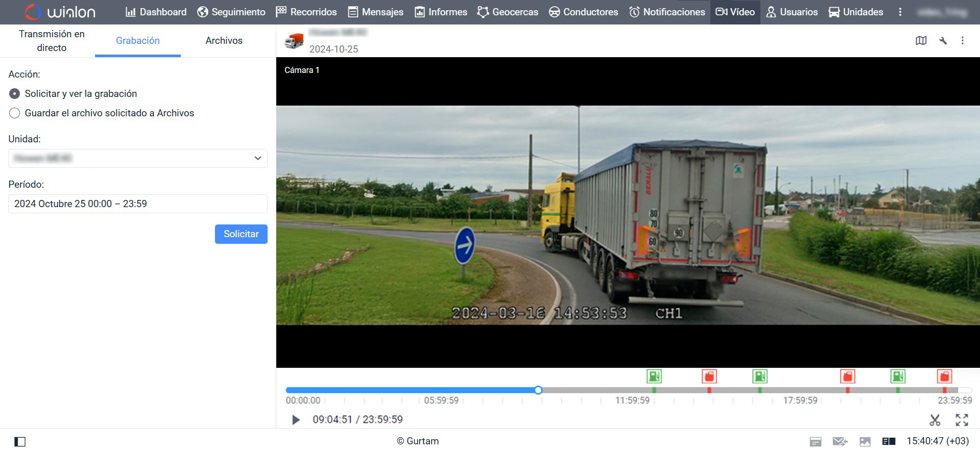Viewport: 980px width, 453px height.
Task: Click the scissors cut-clip icon
Action: pyautogui.click(x=935, y=420)
